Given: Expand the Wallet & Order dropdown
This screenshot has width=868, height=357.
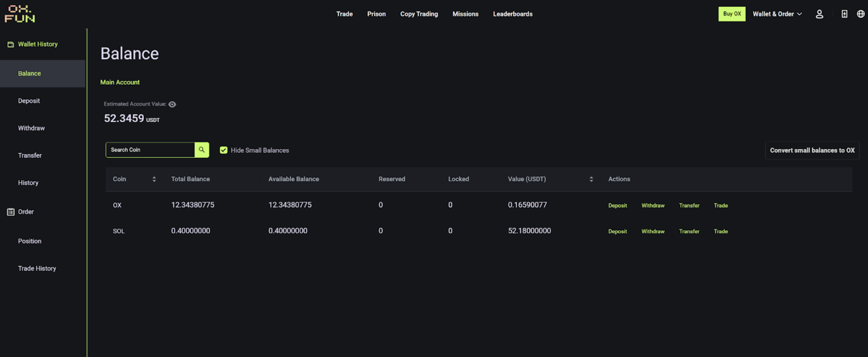Looking at the screenshot, I should [777, 14].
